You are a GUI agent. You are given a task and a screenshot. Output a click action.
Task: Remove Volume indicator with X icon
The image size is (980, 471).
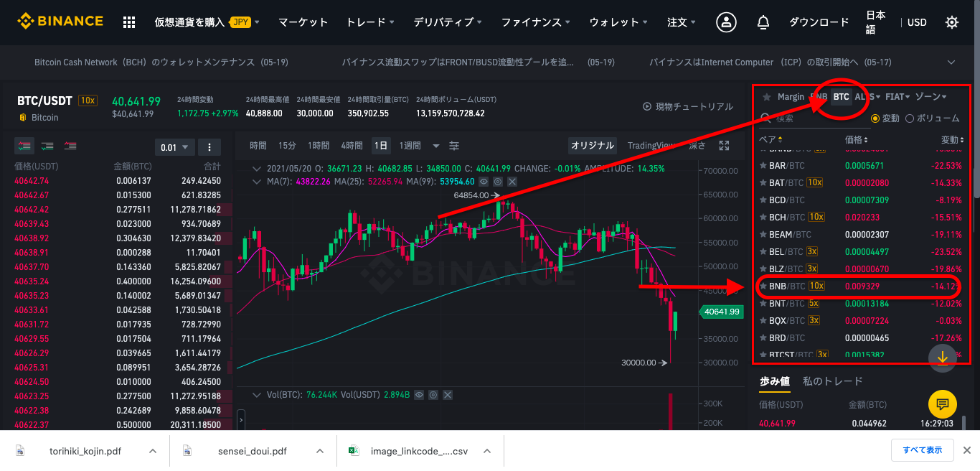[448, 395]
